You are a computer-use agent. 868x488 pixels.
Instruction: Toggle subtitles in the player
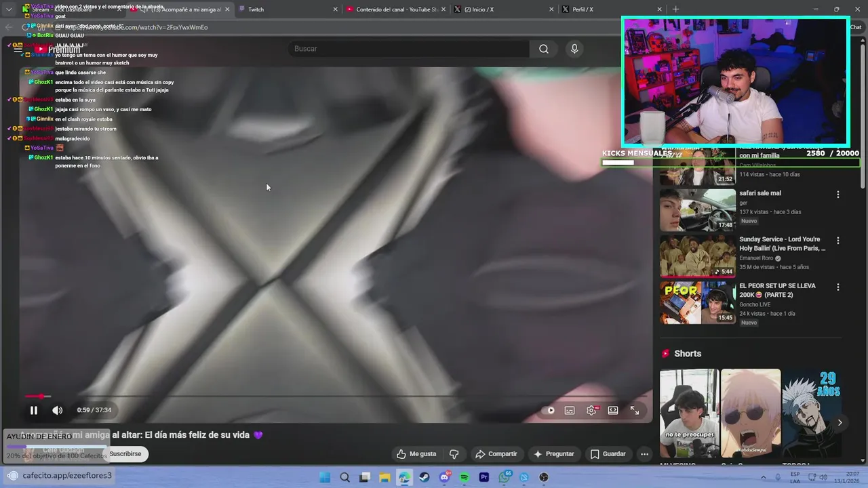pyautogui.click(x=570, y=410)
